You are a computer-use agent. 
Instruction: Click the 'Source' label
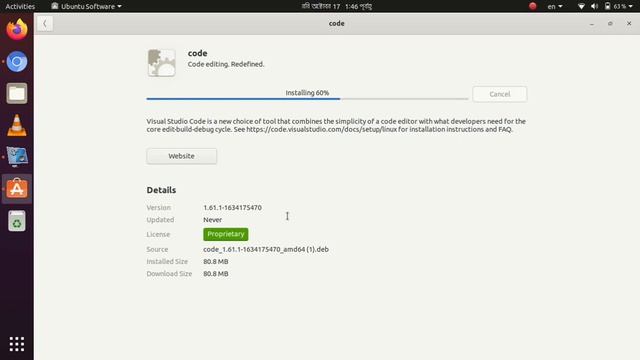[157, 249]
